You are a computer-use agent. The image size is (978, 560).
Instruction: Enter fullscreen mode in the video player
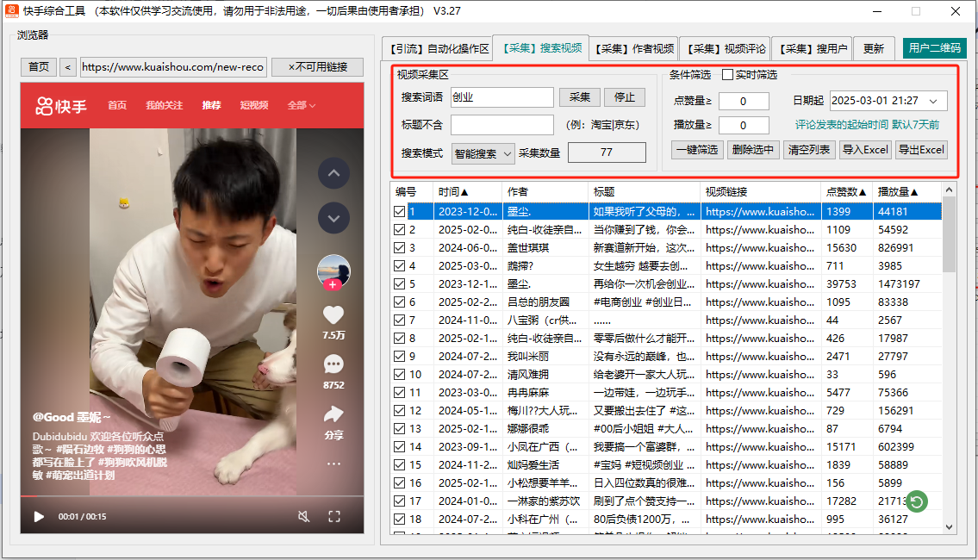(x=335, y=517)
